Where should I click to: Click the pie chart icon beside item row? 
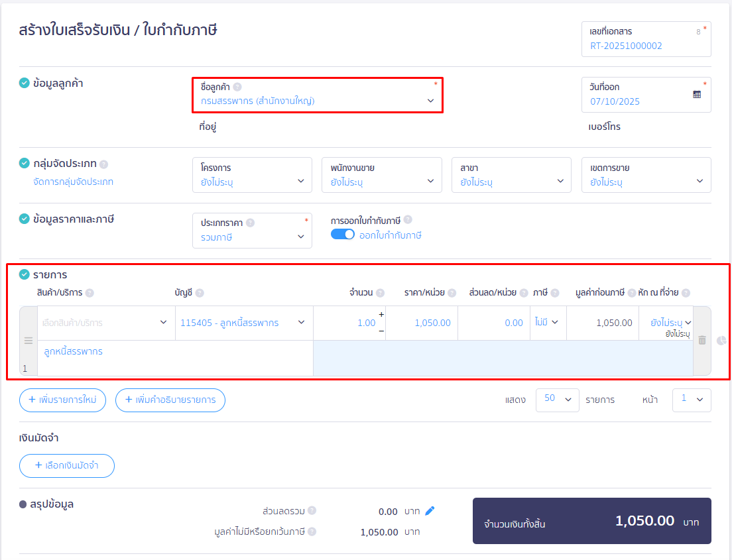[721, 340]
